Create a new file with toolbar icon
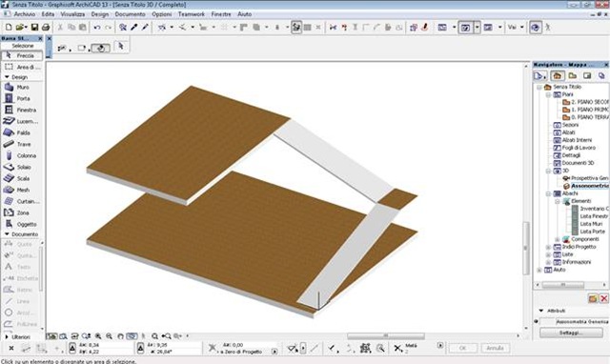The height and width of the screenshot is (364, 610). 9,28
